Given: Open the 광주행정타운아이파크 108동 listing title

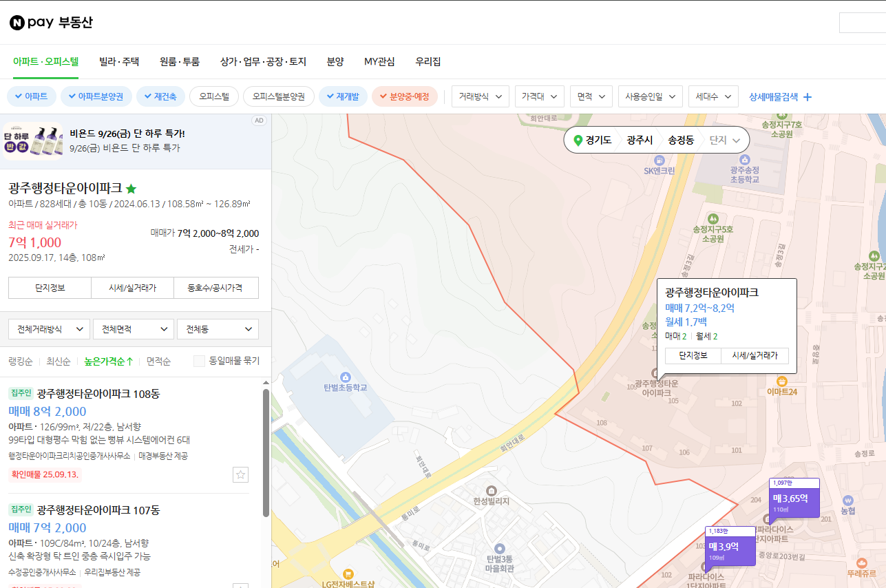Looking at the screenshot, I should pos(98,394).
